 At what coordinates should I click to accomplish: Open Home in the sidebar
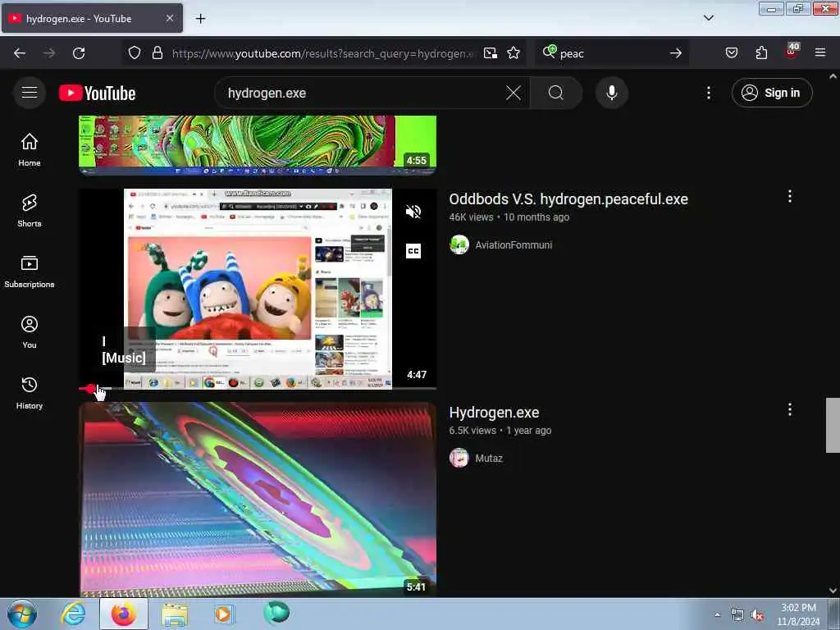coord(30,149)
